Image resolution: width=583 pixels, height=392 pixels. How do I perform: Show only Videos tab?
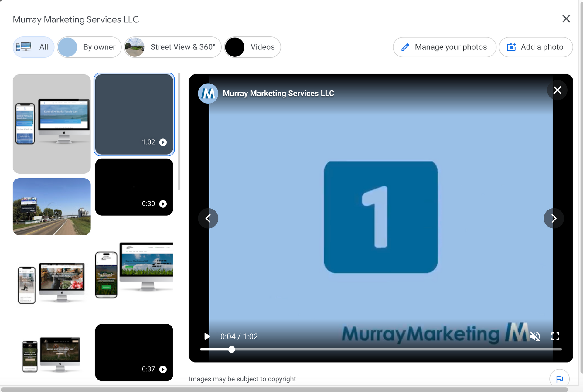point(252,47)
